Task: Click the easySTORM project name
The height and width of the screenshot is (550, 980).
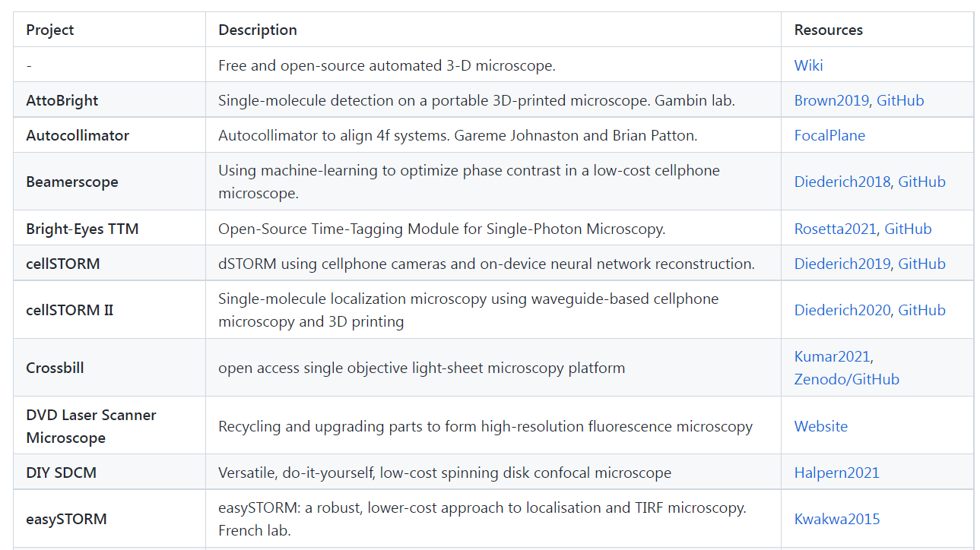Action: point(66,519)
